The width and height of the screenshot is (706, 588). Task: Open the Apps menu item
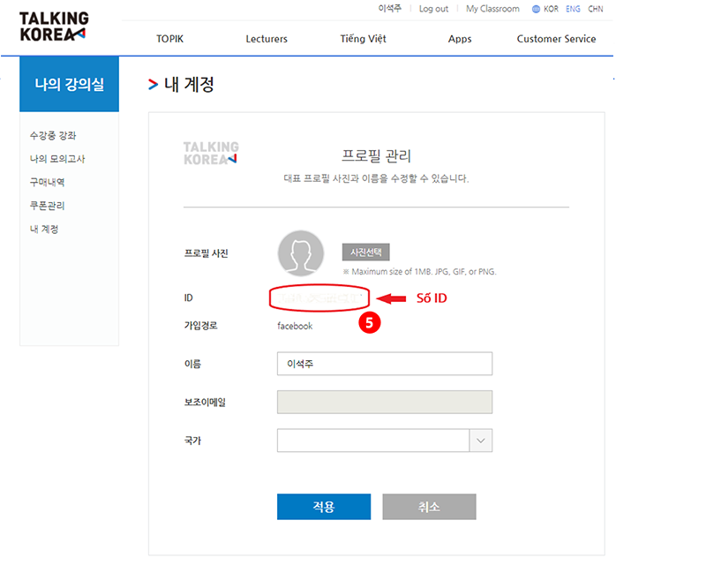460,39
